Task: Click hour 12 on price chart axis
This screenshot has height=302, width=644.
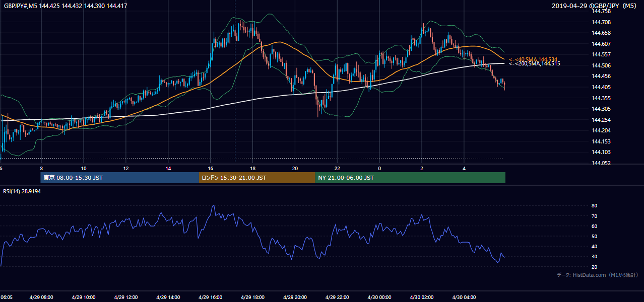Action: [126, 168]
